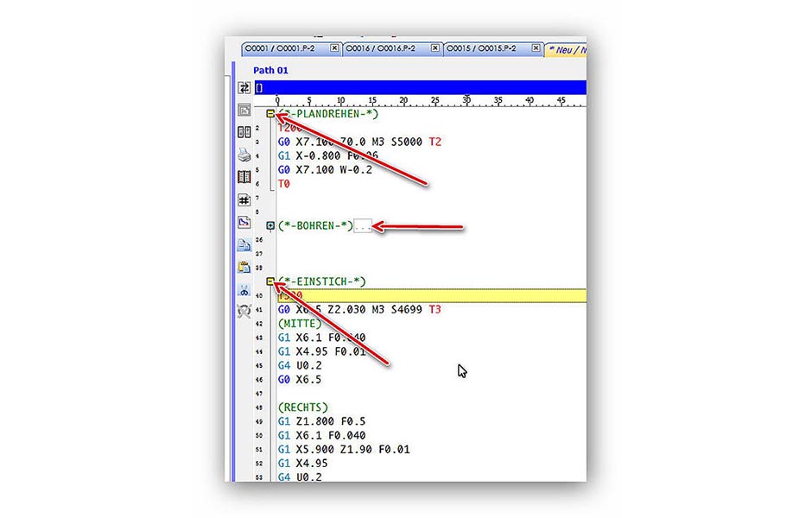Click the open book icon in sidebar
This screenshot has height=518, width=812.
pyautogui.click(x=244, y=177)
